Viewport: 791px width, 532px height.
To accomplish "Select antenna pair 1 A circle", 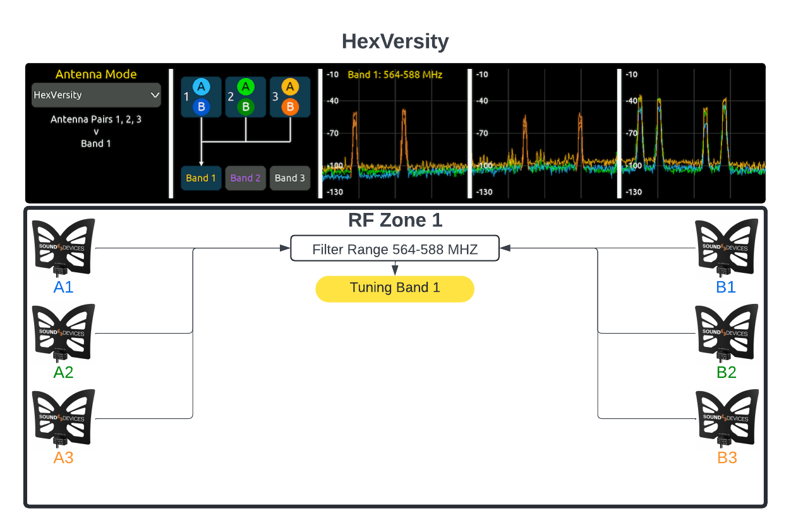I will 201,87.
